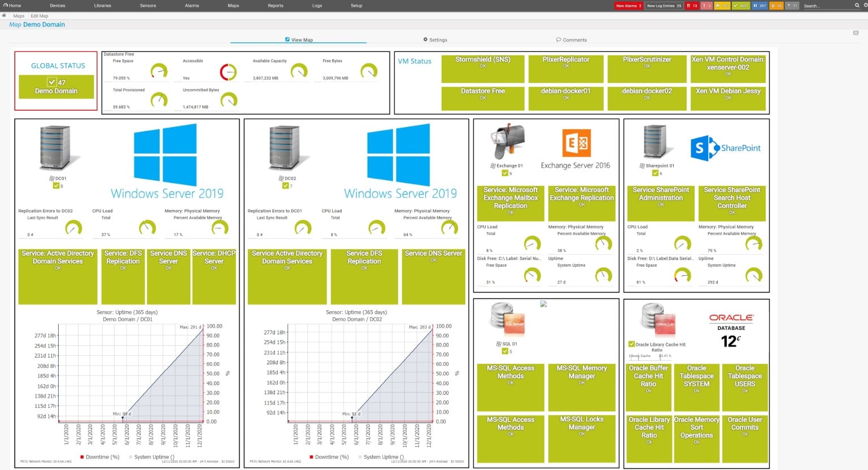
Task: Click the New Alarms button
Action: click(x=629, y=6)
